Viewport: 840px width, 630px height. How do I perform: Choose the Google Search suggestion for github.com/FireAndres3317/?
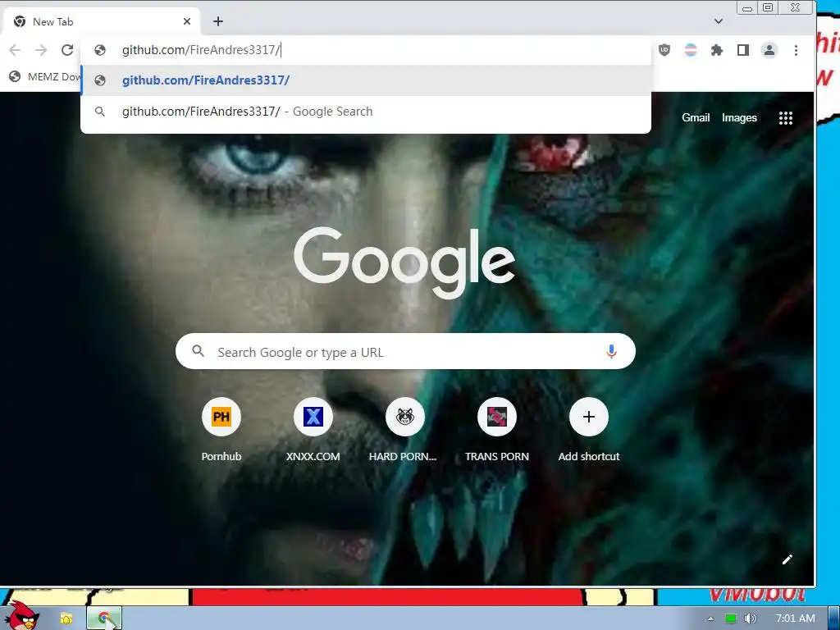[366, 112]
